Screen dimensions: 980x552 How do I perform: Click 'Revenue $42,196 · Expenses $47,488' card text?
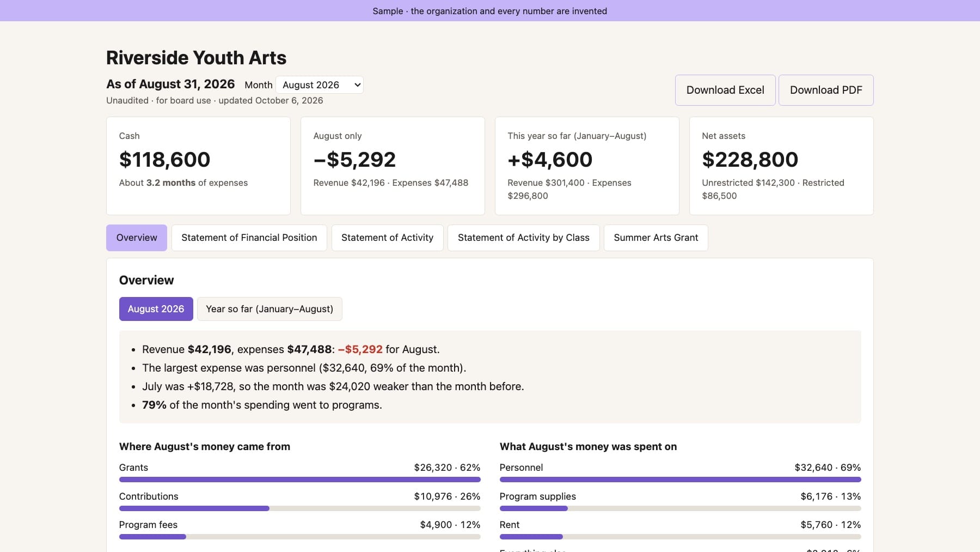pos(391,183)
